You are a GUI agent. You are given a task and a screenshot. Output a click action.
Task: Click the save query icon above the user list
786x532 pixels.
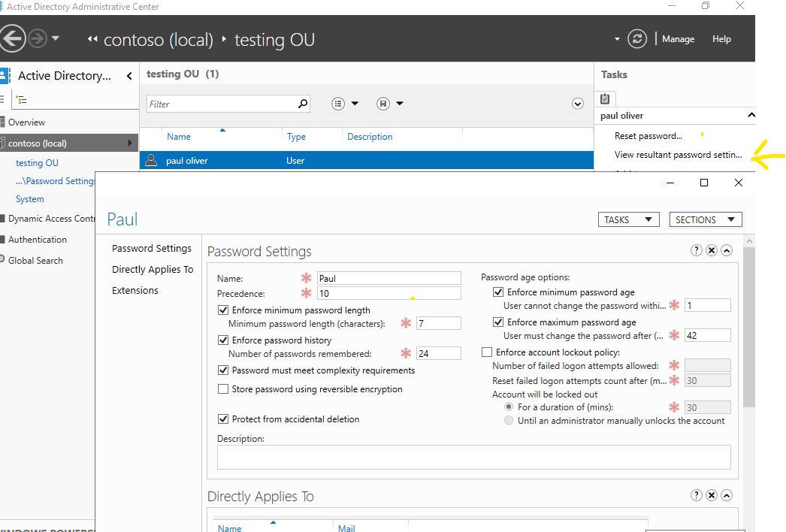pyautogui.click(x=382, y=103)
